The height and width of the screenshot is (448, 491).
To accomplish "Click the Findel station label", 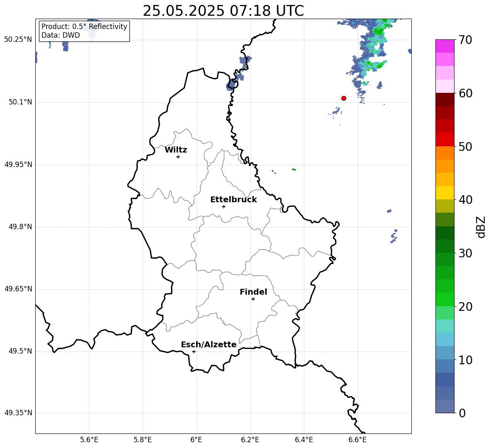I will (x=253, y=292).
